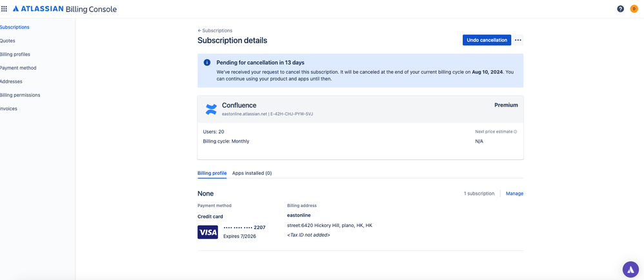The image size is (644, 280).
Task: Click the Atlassian logo in header
Action: pyautogui.click(x=38, y=8)
